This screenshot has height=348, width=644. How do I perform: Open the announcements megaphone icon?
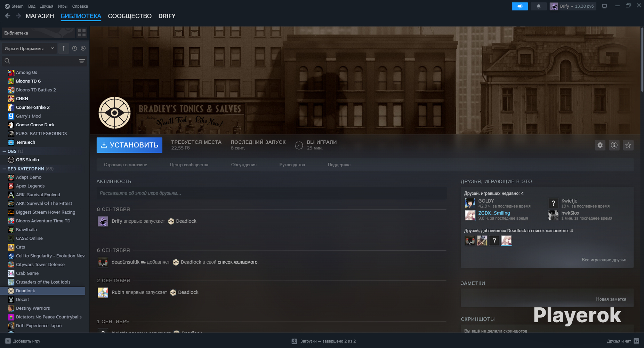tap(520, 6)
